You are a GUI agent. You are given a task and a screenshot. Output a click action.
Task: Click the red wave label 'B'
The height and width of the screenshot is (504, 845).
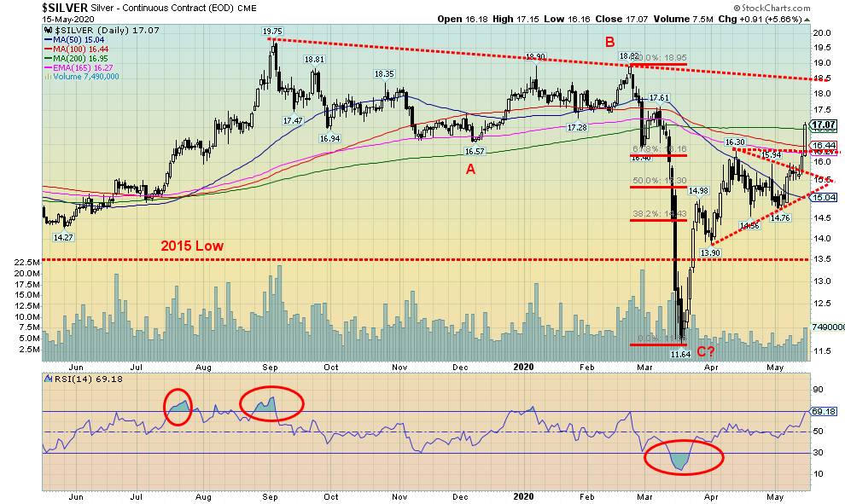[x=609, y=41]
